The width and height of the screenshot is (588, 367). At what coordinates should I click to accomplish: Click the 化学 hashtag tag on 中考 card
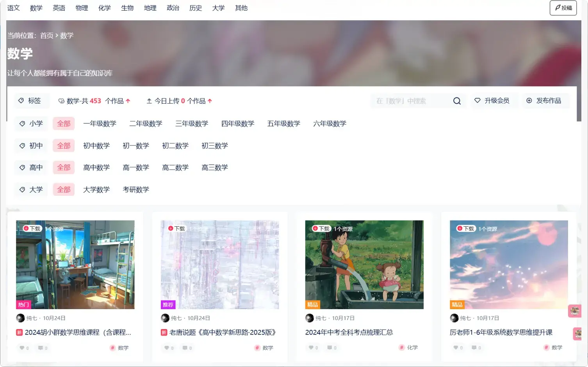[x=408, y=347]
